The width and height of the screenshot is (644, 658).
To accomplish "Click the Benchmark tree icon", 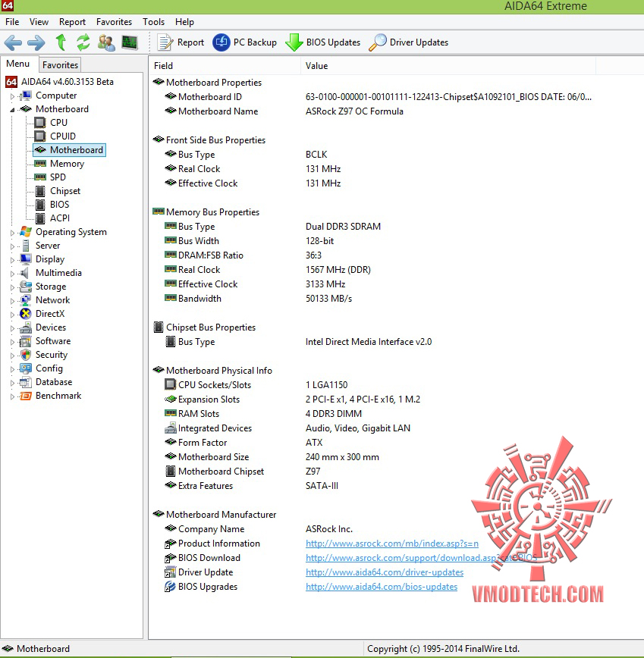I will (26, 396).
